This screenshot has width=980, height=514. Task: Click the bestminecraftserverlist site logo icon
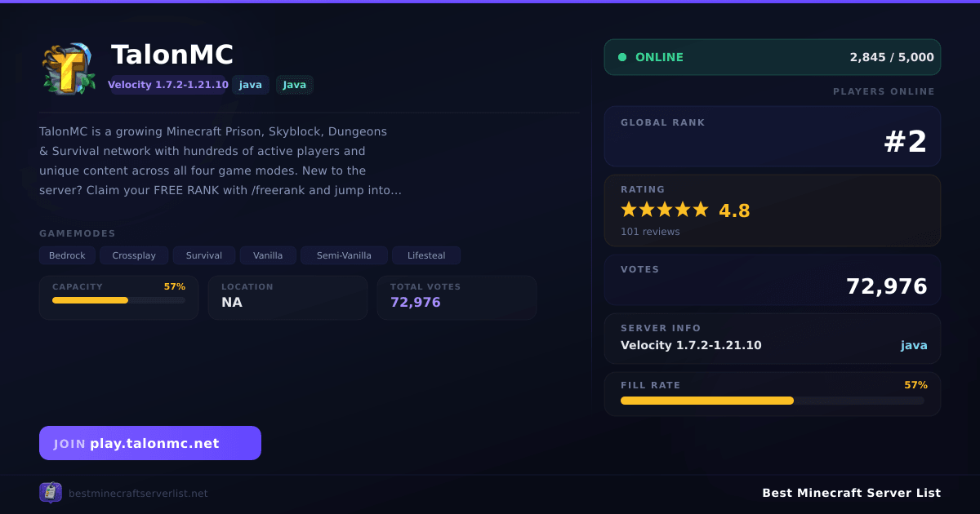click(51, 493)
